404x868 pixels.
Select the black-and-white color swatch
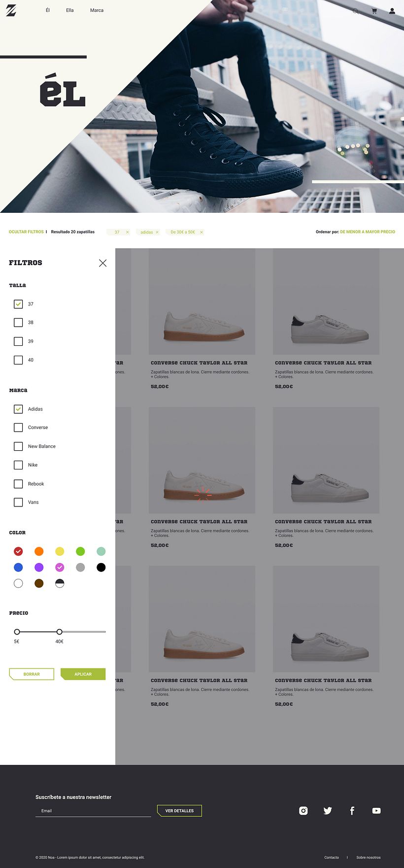60,583
